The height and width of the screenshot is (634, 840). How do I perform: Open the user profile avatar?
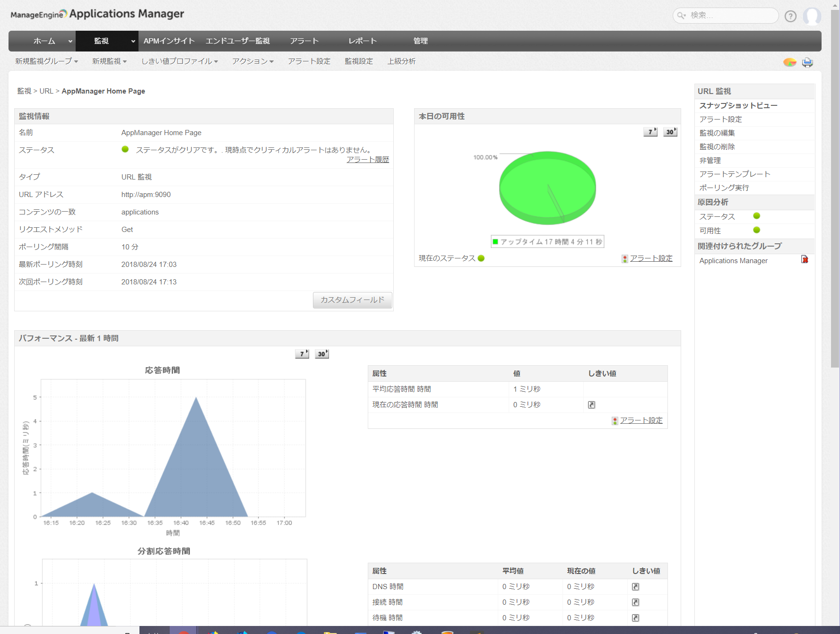(x=812, y=16)
